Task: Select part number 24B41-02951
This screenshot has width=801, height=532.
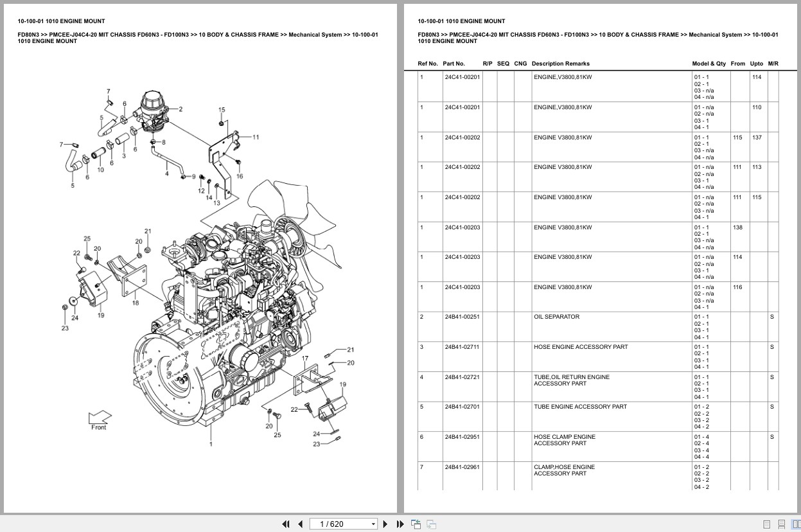Action: [462, 437]
